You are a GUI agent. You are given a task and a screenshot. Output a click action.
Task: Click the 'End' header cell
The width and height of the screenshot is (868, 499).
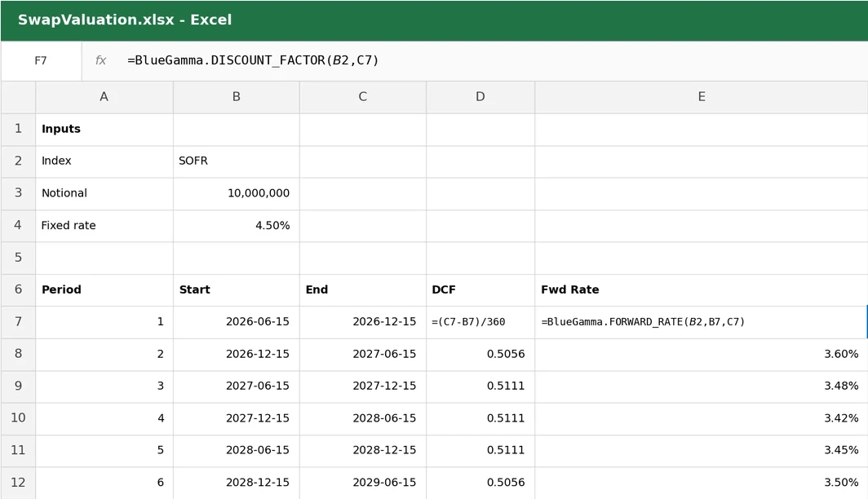click(362, 290)
